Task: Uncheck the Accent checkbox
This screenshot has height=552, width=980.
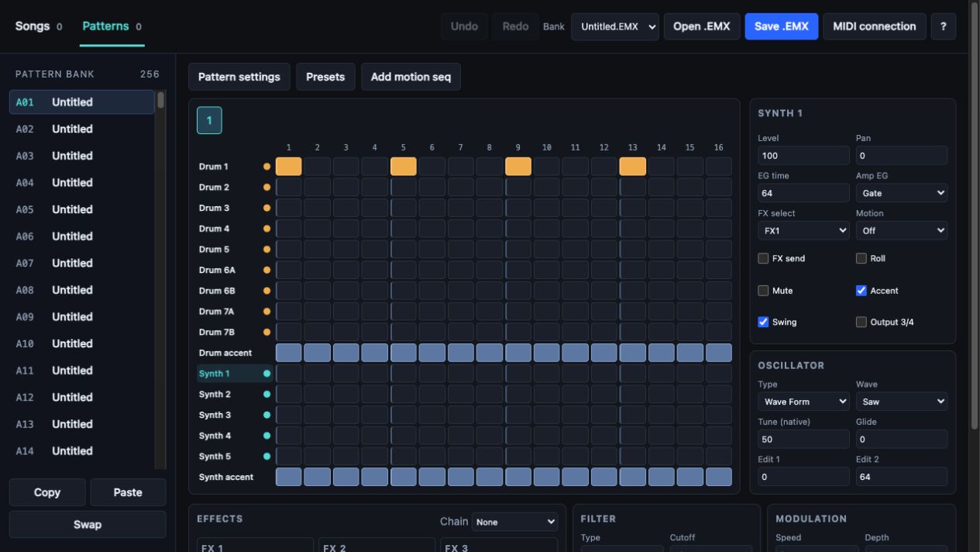Action: [861, 291]
